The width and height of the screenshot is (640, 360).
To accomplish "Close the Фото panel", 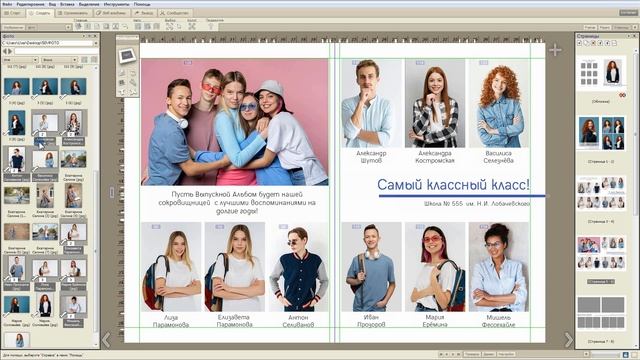I will click(96, 36).
